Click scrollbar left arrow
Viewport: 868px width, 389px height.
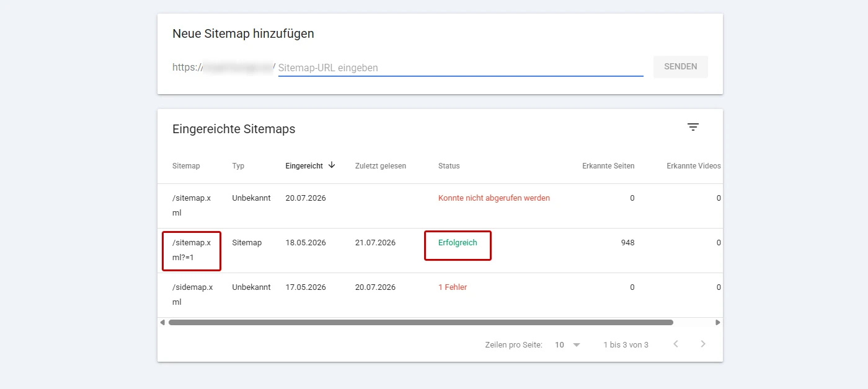162,322
